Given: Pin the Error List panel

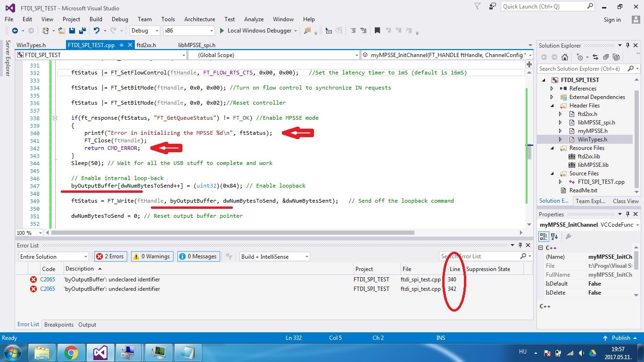Looking at the screenshot, I should coord(520,245).
